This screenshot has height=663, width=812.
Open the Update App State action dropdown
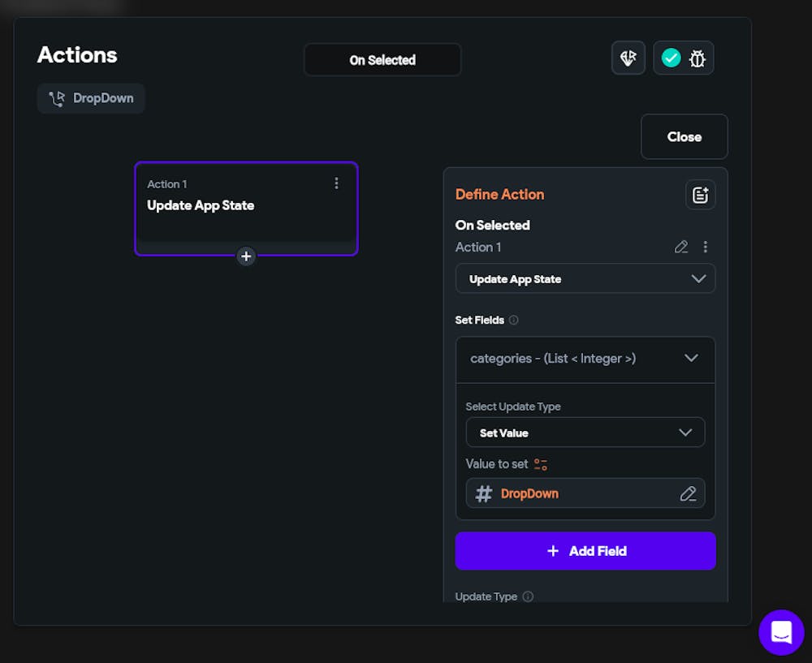tap(585, 278)
